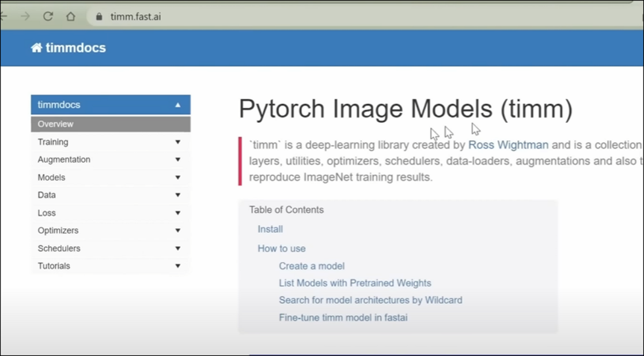Expand the Training dropdown arrow
The height and width of the screenshot is (356, 644).
pos(178,142)
